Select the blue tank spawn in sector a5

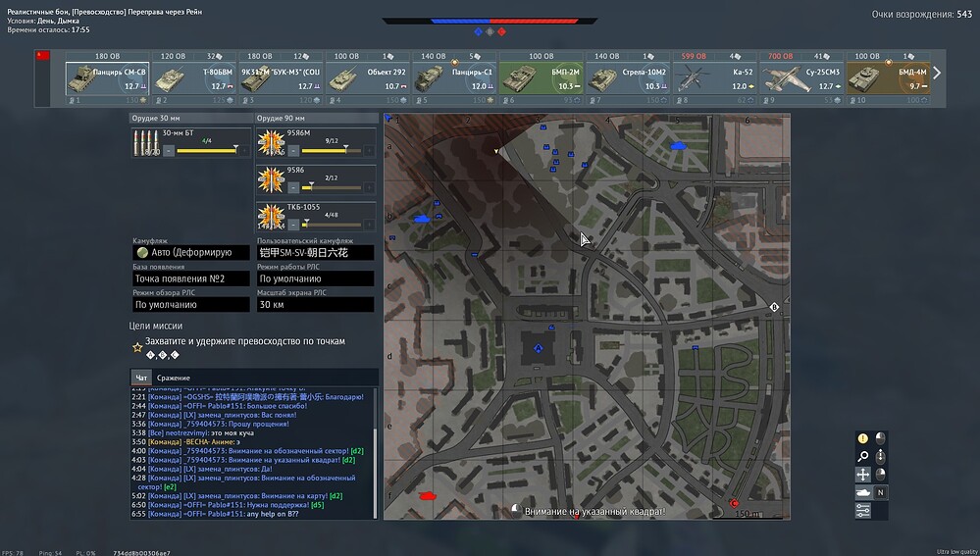tap(678, 145)
